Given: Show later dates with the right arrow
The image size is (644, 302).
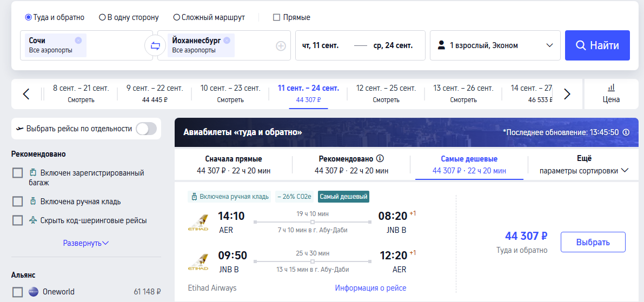Looking at the screenshot, I should point(567,94).
